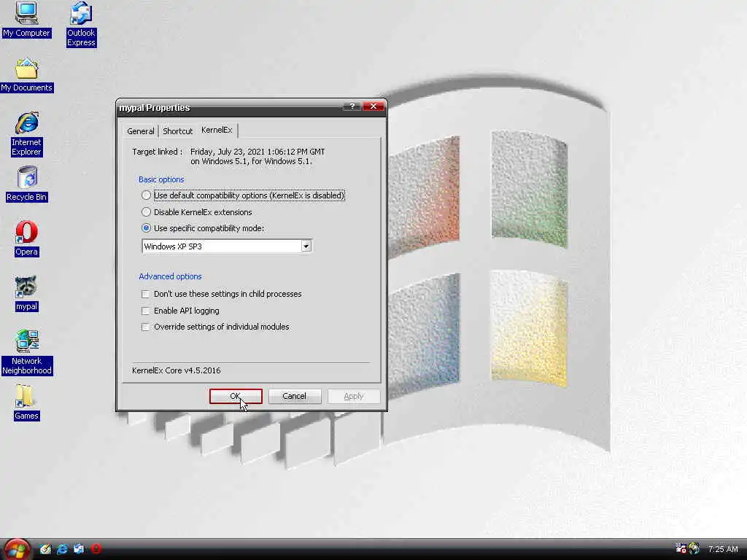Screen dimensions: 747x560
Task: Switch to the General tab
Action: point(141,131)
